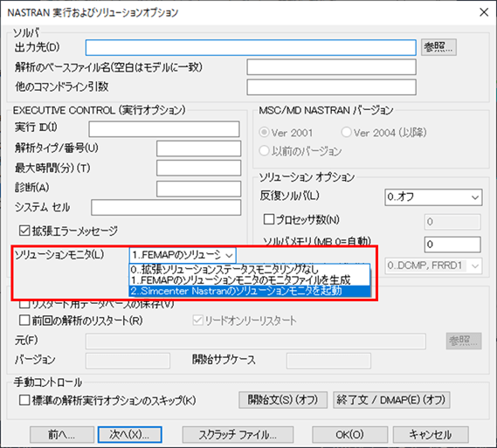Focus the 出力先(D) input field

pyautogui.click(x=251, y=47)
